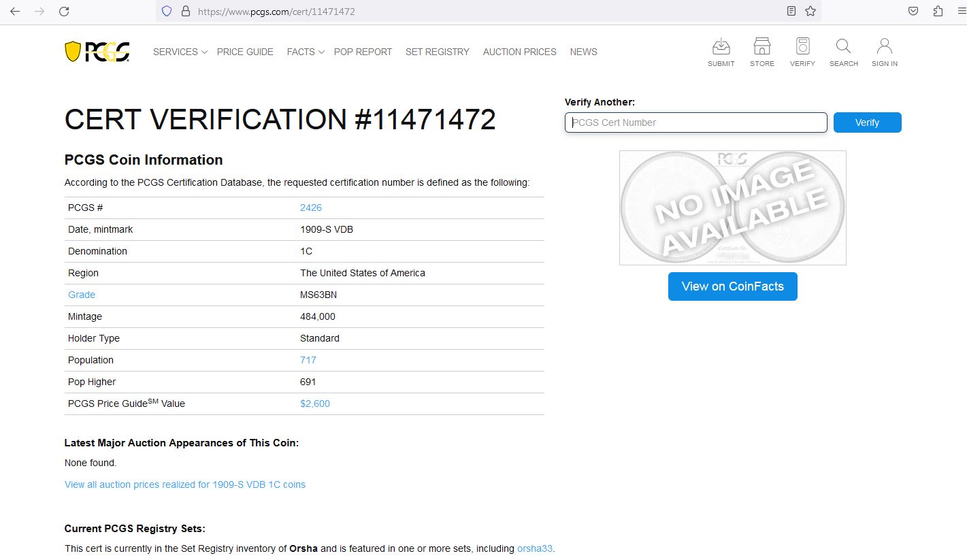Open the PCGS number 2426 link
The width and height of the screenshot is (967, 560).
coord(311,208)
